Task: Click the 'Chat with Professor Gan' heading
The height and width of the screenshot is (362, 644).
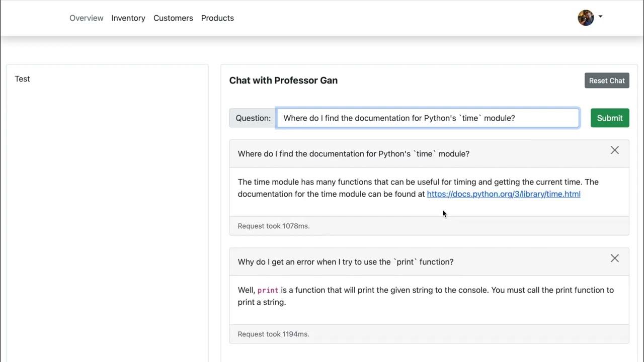Action: point(283,80)
